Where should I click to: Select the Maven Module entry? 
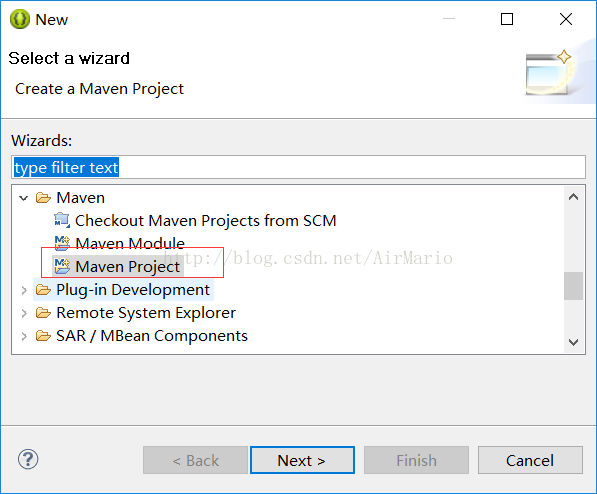pyautogui.click(x=130, y=243)
